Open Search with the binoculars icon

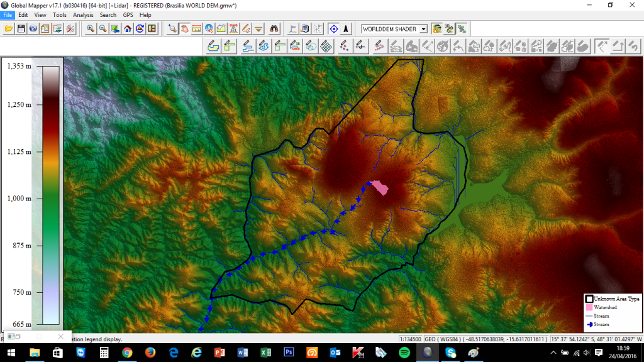pos(274,28)
